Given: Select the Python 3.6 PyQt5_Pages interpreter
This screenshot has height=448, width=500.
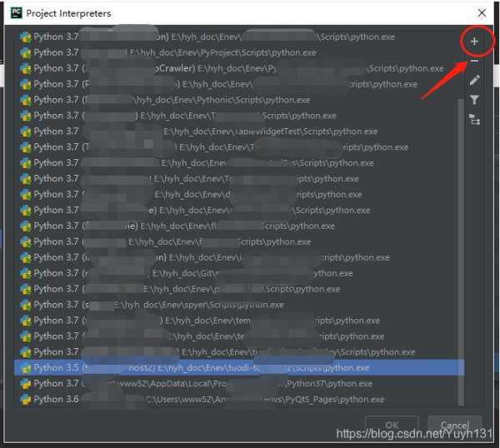Looking at the screenshot, I should (239, 400).
